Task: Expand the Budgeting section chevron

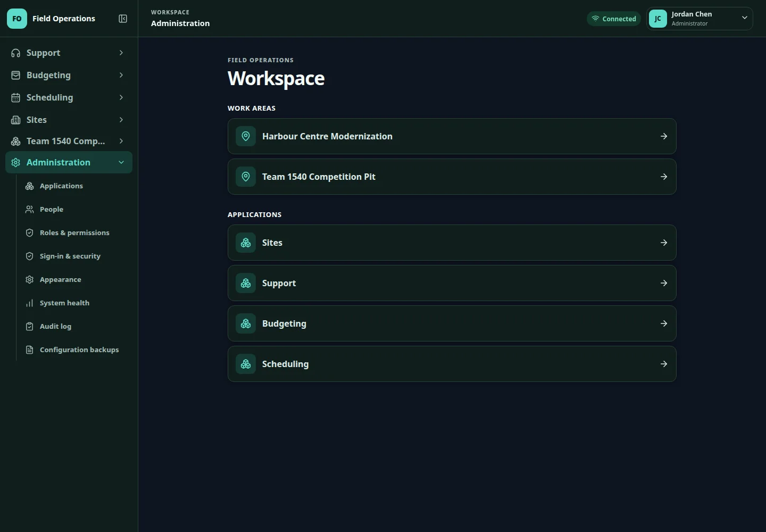Action: (121, 75)
